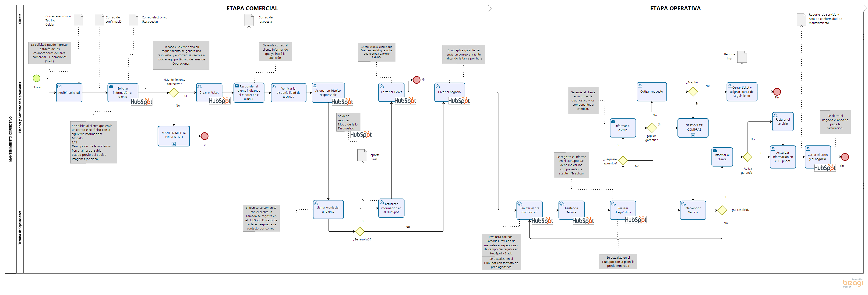
Task: Click the Correo de confirmación document icon
Action: pyautogui.click(x=99, y=20)
